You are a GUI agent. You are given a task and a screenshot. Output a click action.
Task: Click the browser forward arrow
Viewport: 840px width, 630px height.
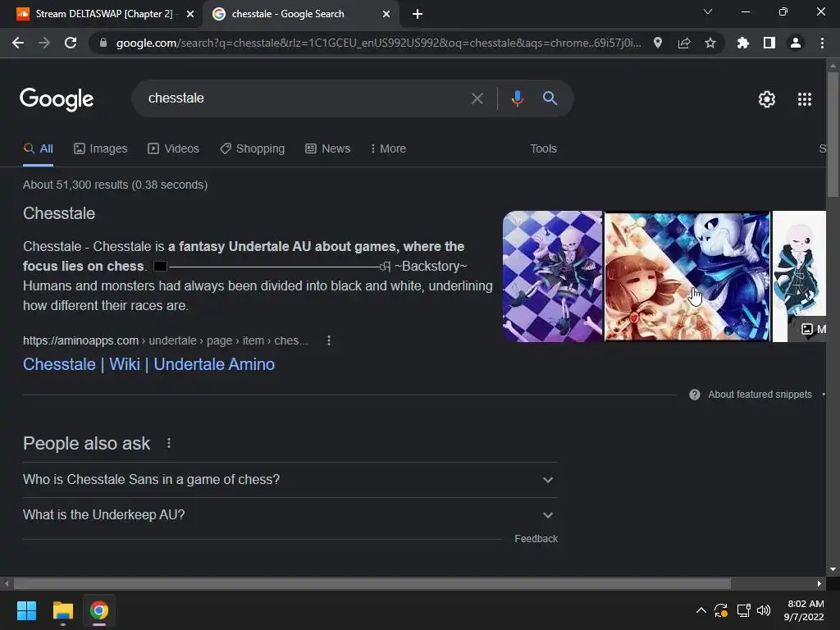pyautogui.click(x=44, y=43)
